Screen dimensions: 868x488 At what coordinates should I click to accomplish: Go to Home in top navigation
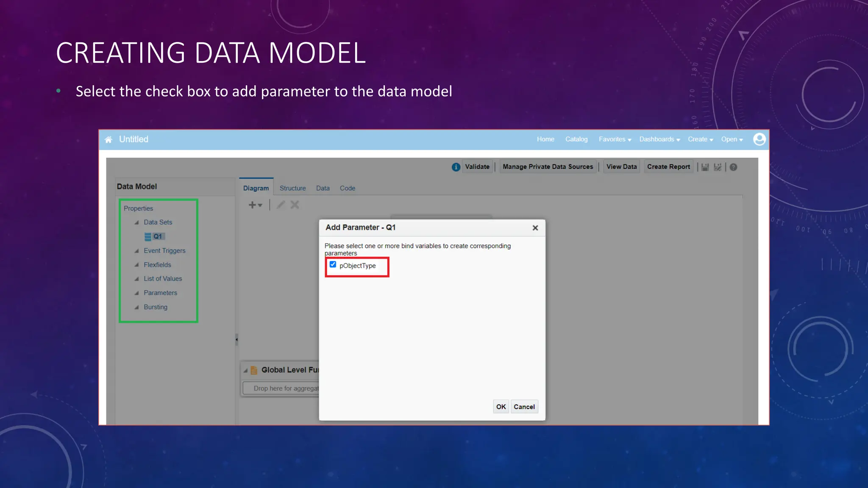point(545,139)
